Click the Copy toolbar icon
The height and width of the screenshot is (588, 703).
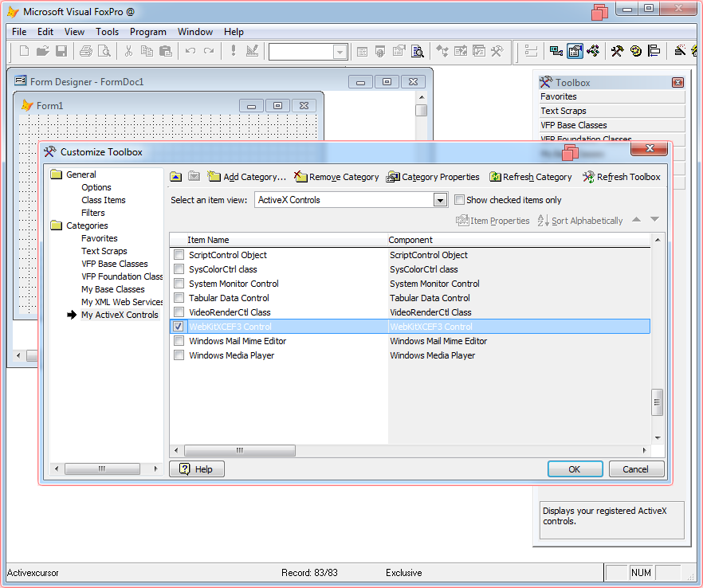tap(147, 51)
